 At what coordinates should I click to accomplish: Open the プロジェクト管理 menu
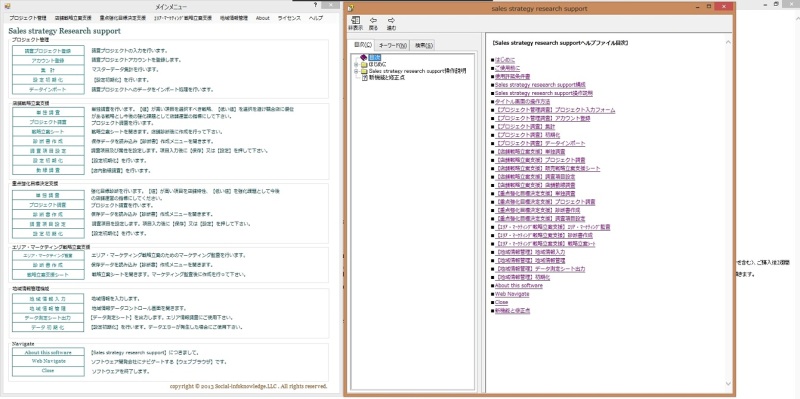click(x=28, y=18)
